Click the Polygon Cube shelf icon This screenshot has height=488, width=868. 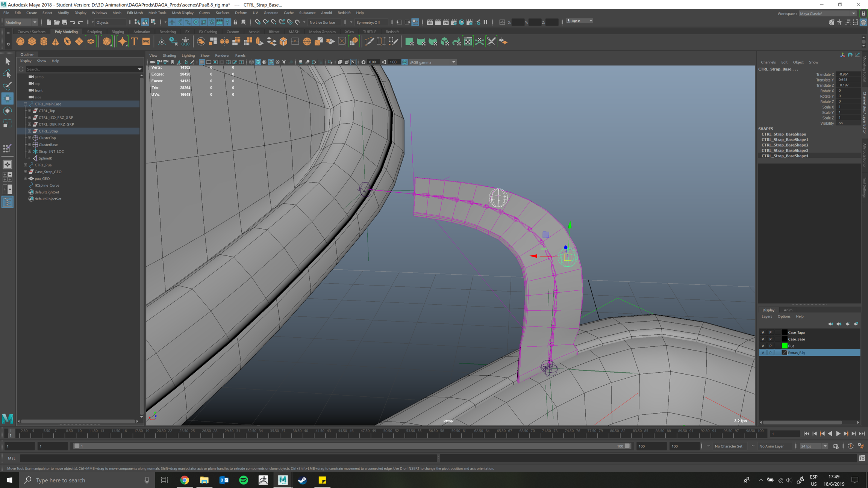click(x=32, y=41)
